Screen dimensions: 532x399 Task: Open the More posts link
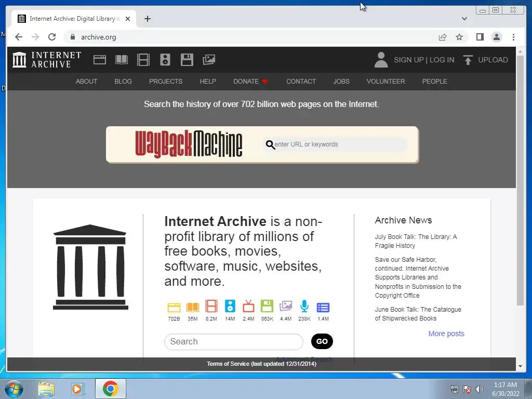[x=446, y=334]
